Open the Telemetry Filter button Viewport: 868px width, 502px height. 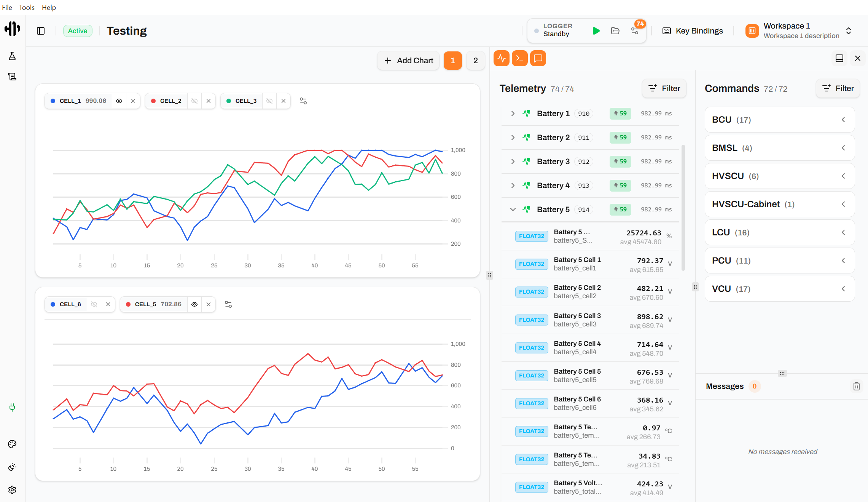coord(664,88)
